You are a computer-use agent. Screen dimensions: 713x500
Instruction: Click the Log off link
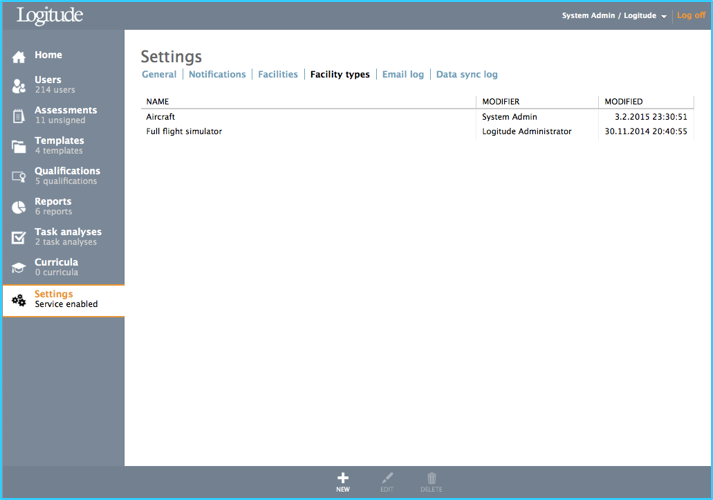click(x=691, y=15)
